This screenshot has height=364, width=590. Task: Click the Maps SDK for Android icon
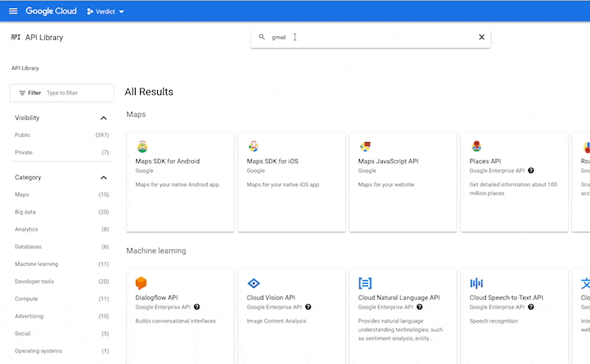[x=142, y=147]
